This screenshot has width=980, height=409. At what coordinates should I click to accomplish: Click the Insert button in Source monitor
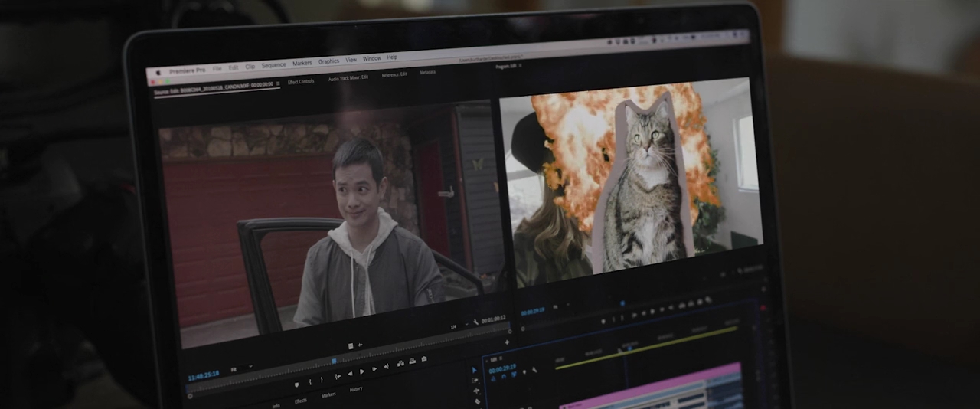click(x=400, y=363)
